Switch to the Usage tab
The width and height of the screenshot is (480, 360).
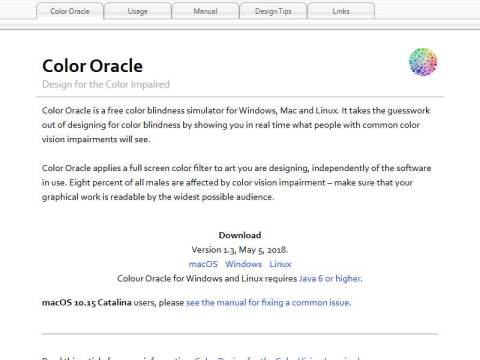pyautogui.click(x=137, y=11)
